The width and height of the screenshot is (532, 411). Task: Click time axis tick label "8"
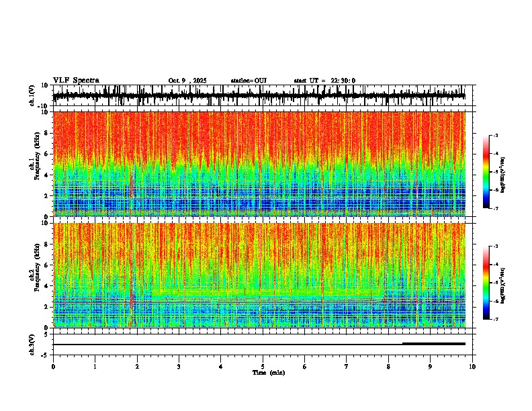(x=388, y=367)
